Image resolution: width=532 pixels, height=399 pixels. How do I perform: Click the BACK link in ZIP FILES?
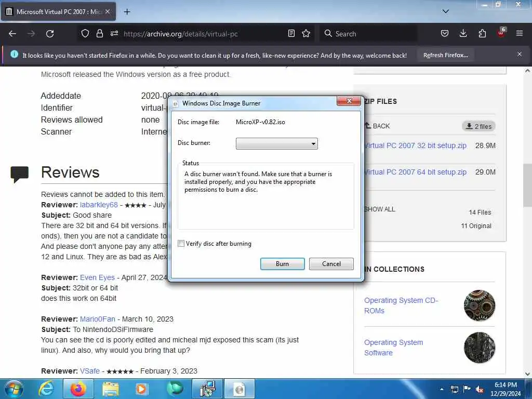pyautogui.click(x=378, y=126)
